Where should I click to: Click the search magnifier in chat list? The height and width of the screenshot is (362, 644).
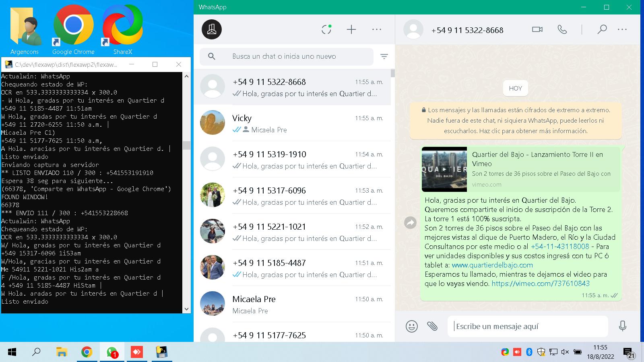click(212, 56)
